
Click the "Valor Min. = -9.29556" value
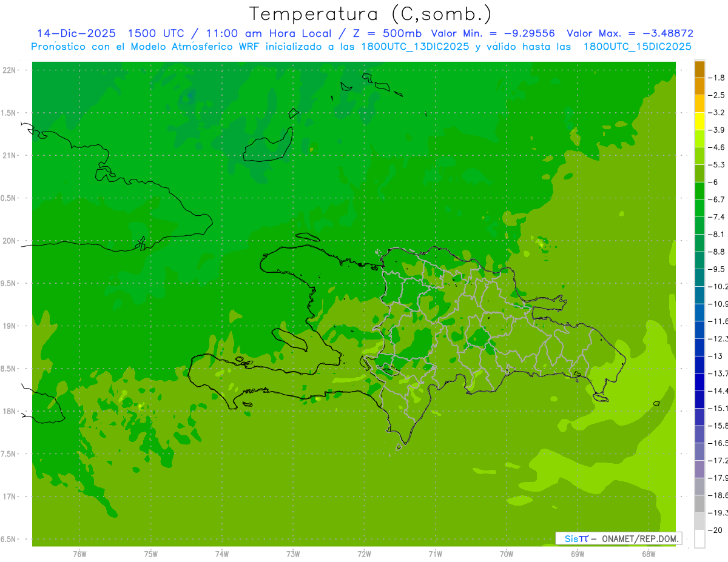point(493,33)
